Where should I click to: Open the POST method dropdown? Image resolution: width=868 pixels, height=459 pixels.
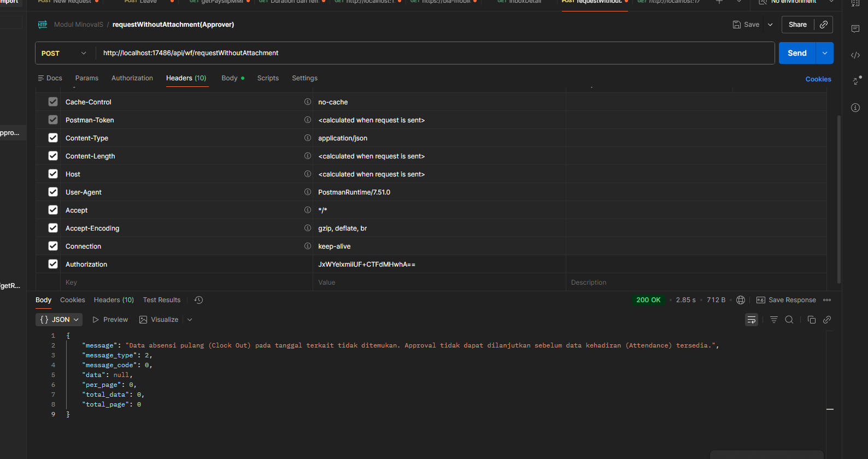coord(64,53)
